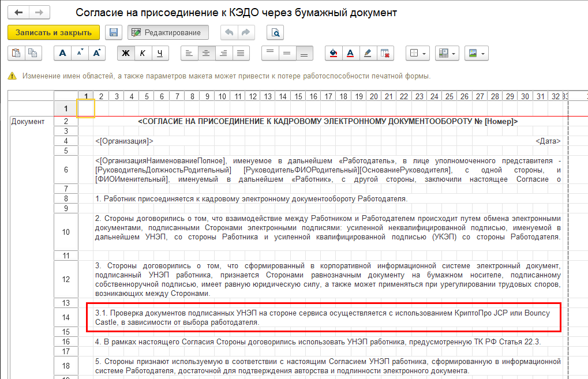Align text to the left
588x379 pixels.
189,53
